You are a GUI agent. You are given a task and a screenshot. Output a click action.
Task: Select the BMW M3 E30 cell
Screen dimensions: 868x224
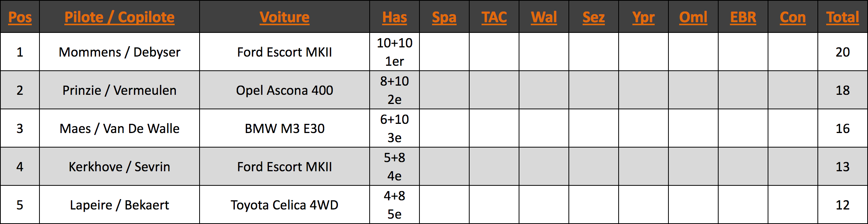coord(285,128)
